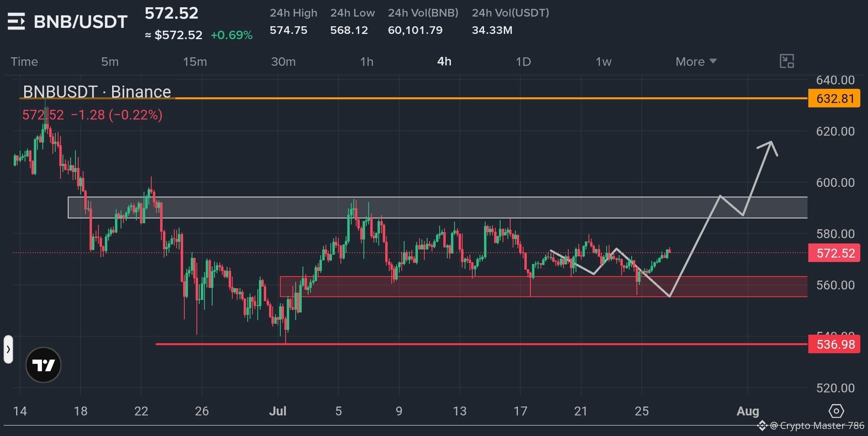Image resolution: width=868 pixels, height=436 pixels.
Task: Click the 620.00 price axis label
Action: click(835, 131)
